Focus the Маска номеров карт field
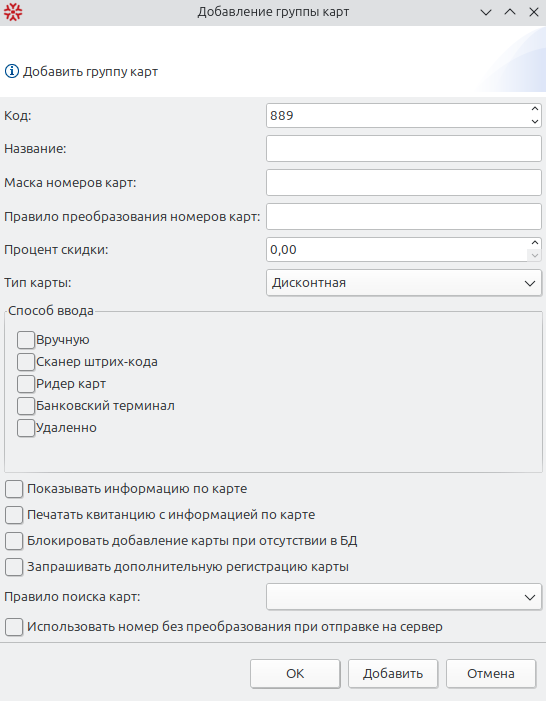The image size is (546, 701). tap(404, 182)
